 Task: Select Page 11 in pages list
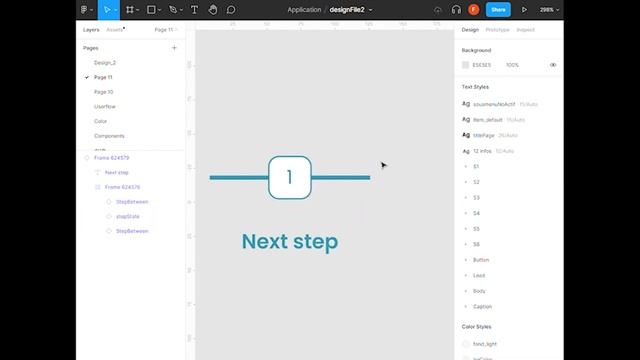(103, 77)
